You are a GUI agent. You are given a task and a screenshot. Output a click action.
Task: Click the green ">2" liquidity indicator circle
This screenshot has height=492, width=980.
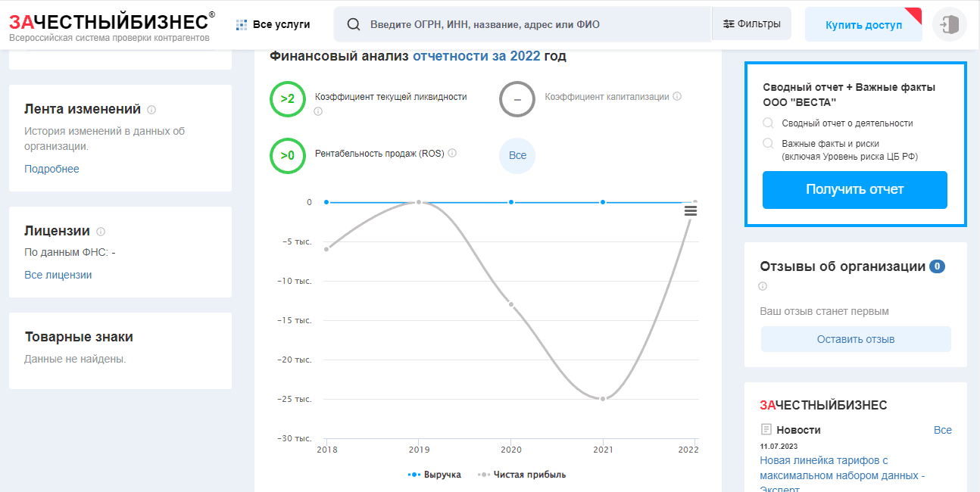tap(288, 98)
